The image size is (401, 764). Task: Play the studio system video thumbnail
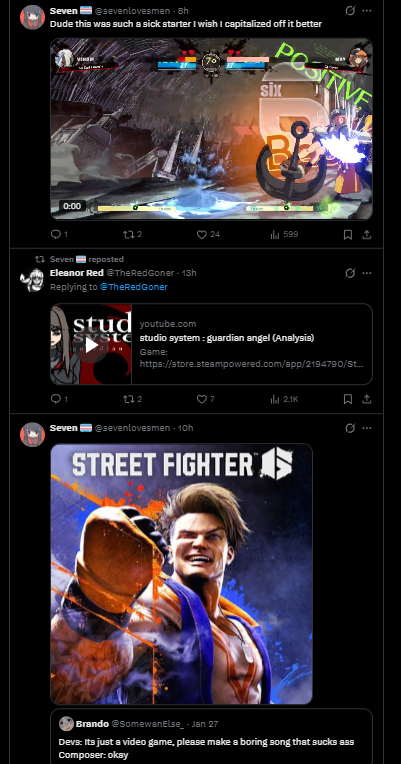tap(91, 344)
